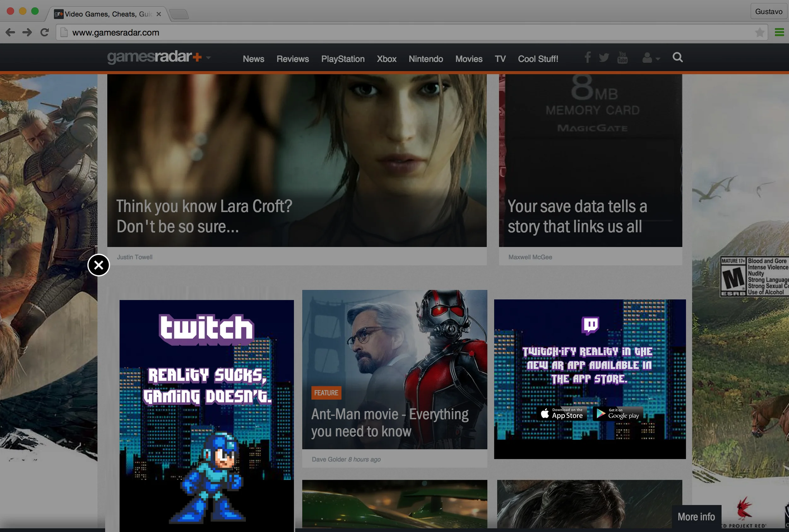Click the browser forward arrow
Viewport: 789px width, 532px height.
(27, 33)
